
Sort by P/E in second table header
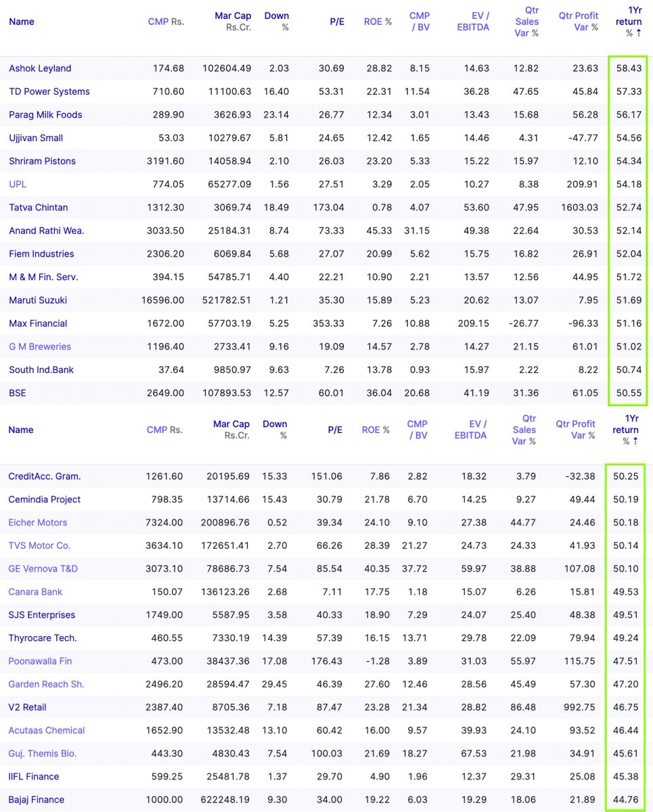(335, 430)
